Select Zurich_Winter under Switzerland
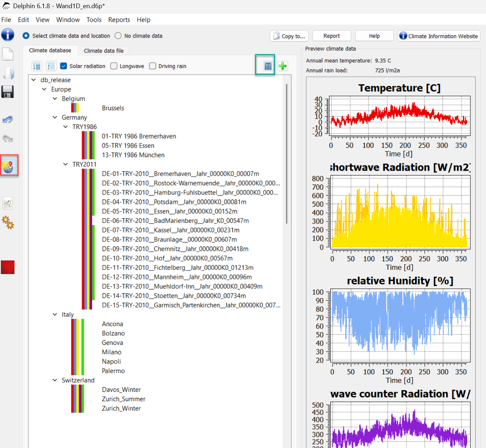The width and height of the screenshot is (486, 448). click(x=121, y=409)
